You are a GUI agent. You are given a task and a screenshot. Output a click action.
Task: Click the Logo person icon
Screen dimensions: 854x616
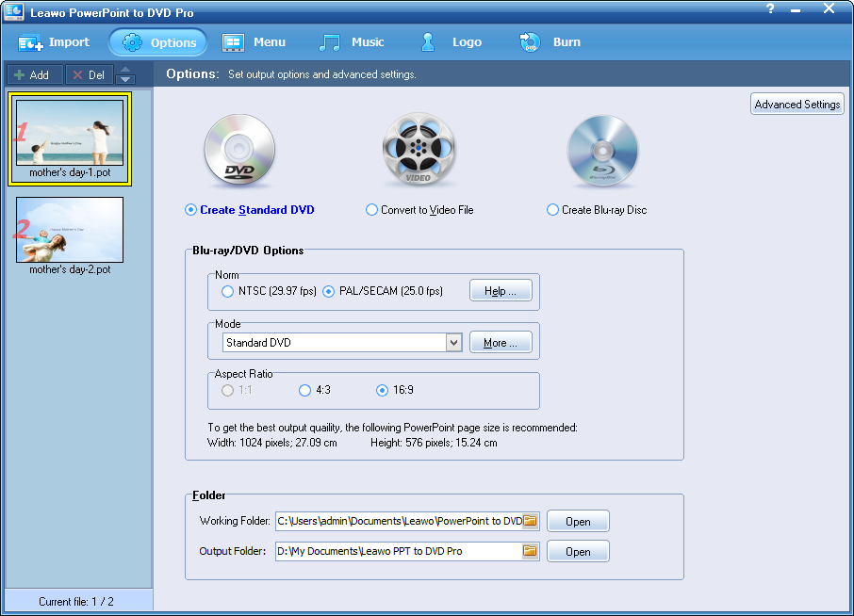coord(428,42)
